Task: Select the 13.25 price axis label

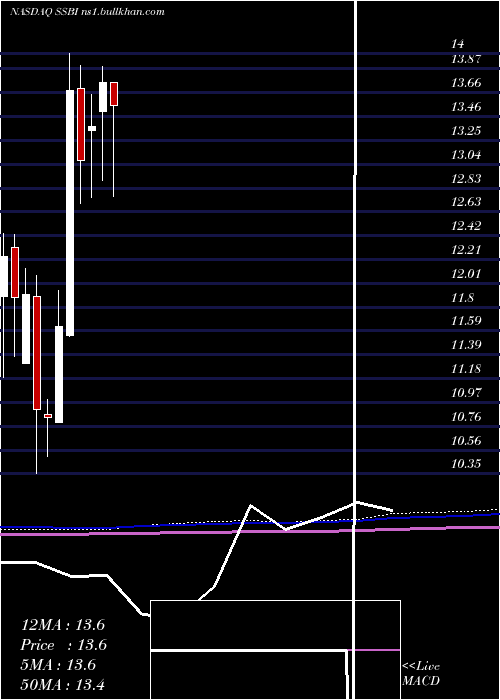Action: [x=466, y=130]
